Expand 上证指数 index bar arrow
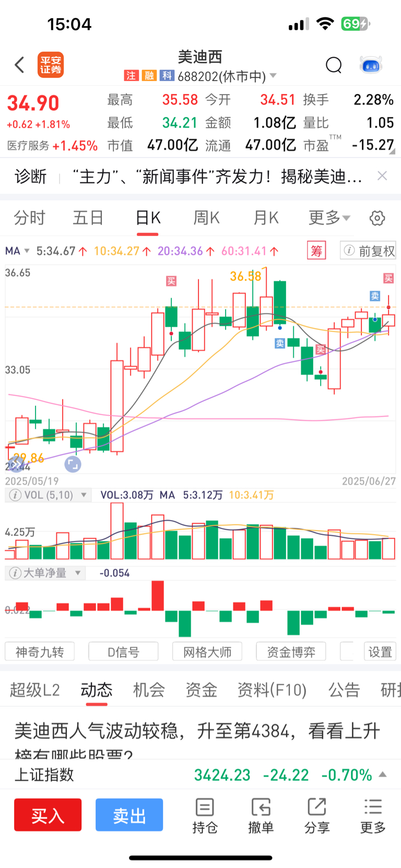 pyautogui.click(x=383, y=774)
